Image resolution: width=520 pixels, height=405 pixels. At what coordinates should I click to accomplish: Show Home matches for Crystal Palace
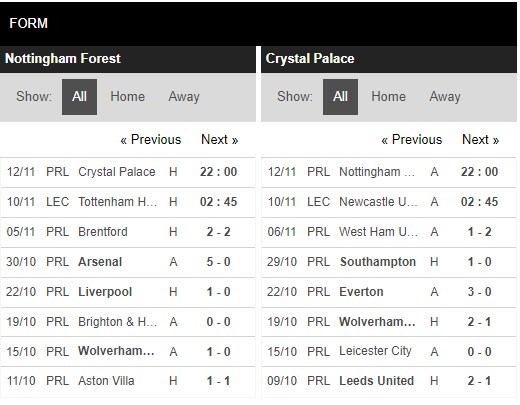[389, 97]
